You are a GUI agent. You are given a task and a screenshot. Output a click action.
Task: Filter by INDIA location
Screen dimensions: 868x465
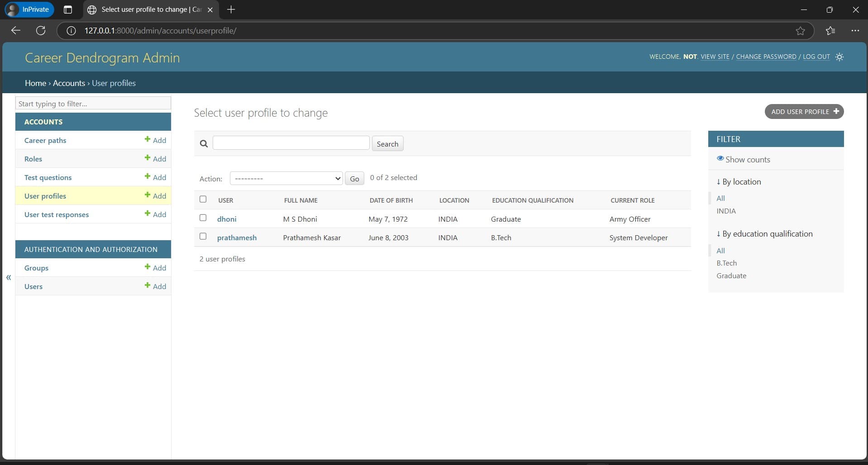(726, 211)
